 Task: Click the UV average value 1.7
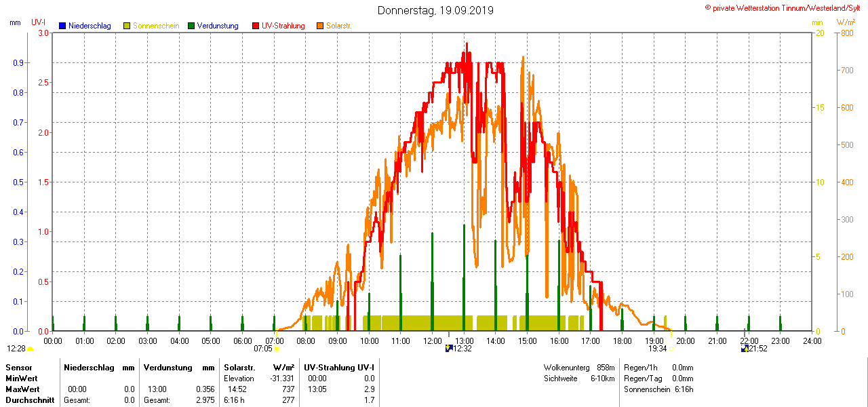pos(369,400)
